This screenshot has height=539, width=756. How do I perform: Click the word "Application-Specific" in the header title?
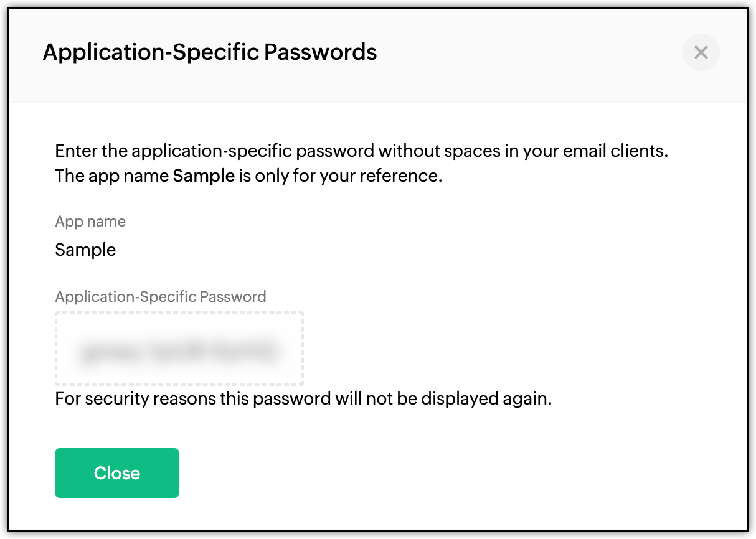tap(150, 52)
